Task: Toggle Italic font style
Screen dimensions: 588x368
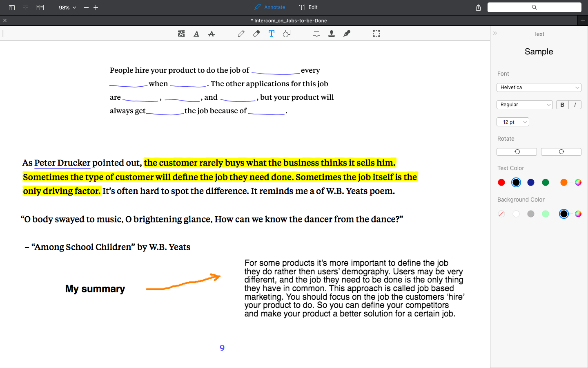Action: (575, 105)
